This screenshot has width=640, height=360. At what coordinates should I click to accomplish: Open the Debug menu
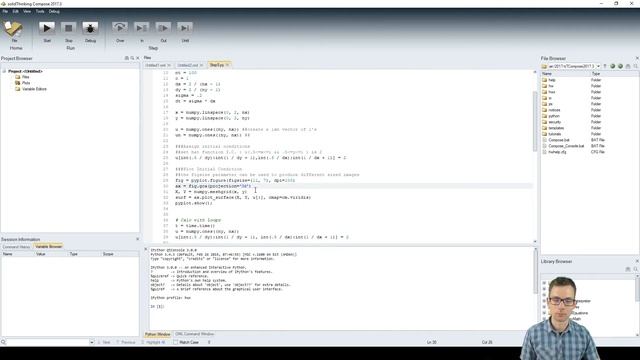pos(54,11)
